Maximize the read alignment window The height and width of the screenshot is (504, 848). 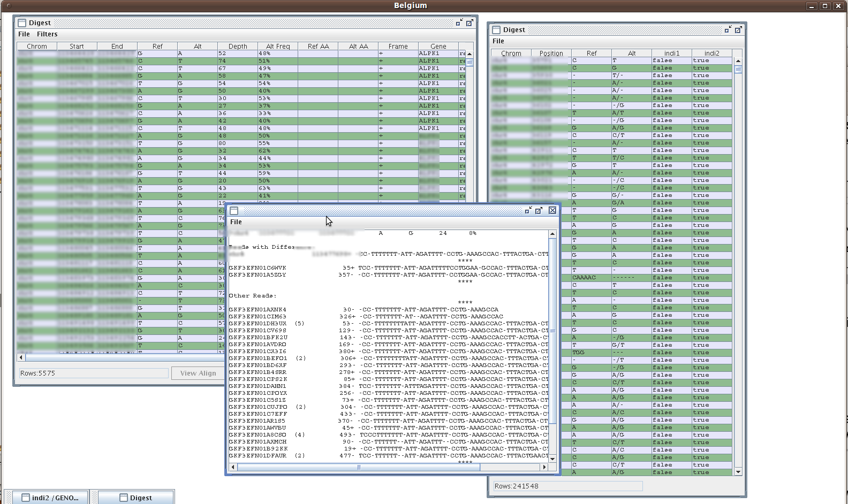(x=539, y=210)
